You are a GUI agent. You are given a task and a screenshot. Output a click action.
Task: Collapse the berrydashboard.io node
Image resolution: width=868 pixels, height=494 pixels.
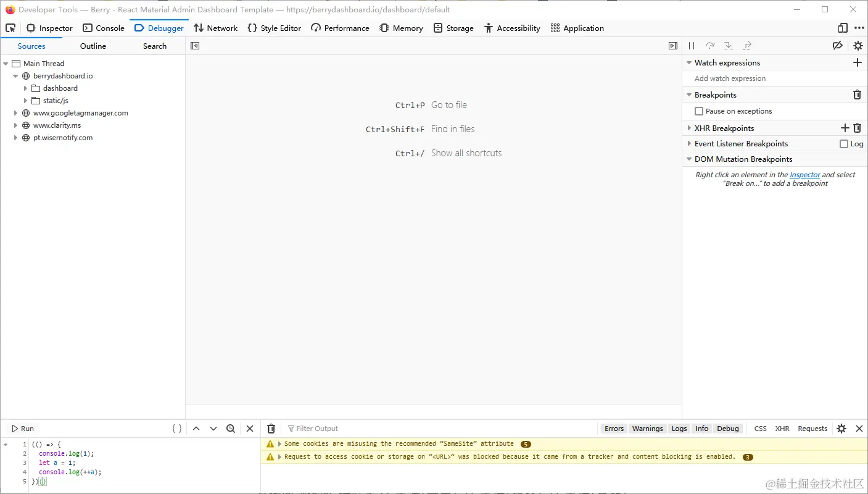pos(16,76)
